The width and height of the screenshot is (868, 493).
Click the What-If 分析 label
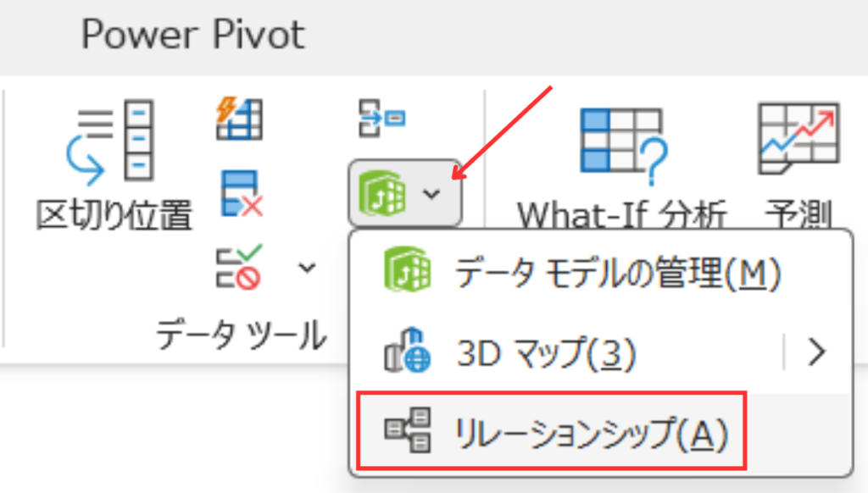coord(621,214)
